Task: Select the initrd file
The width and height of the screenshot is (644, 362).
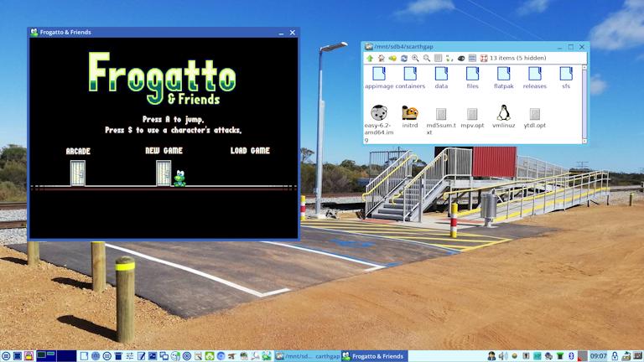Action: coord(410,117)
